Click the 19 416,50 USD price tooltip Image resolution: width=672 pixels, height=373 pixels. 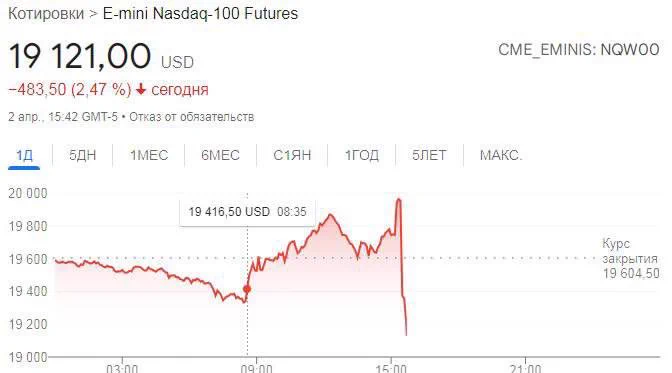point(247,212)
